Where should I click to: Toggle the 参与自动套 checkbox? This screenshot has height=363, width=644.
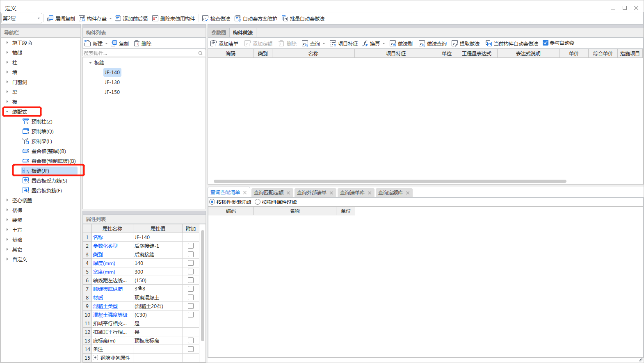[x=546, y=43]
